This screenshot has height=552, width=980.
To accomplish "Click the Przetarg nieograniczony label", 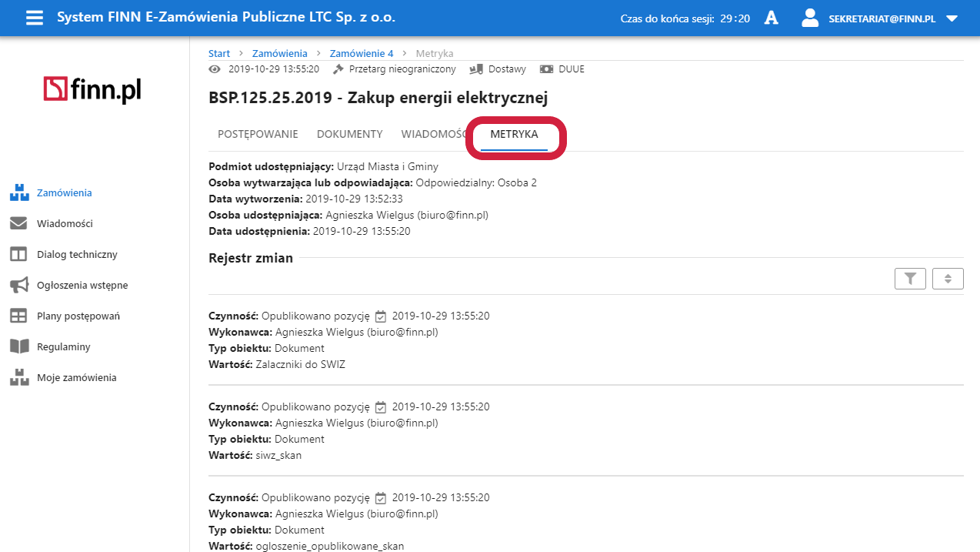I will tap(402, 69).
